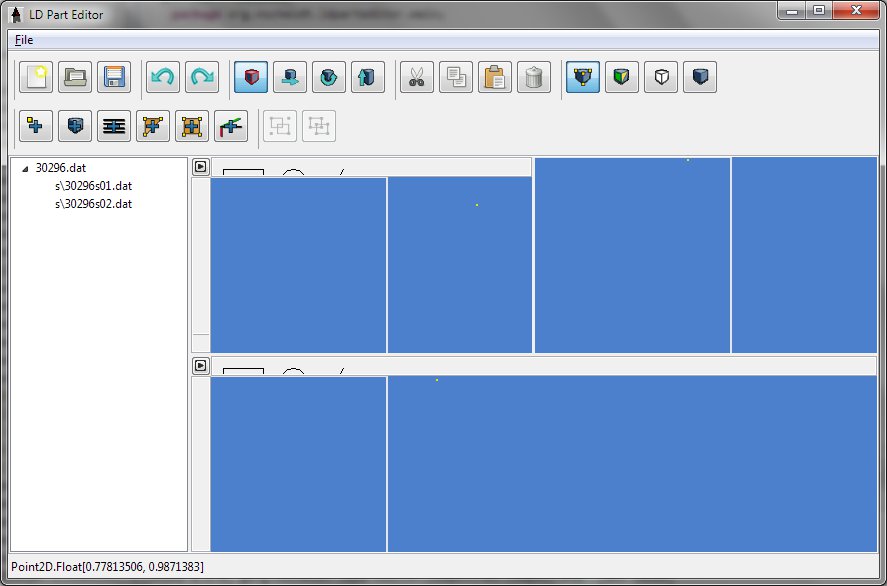Viewport: 887px width, 586px height.
Task: Click the add triangle tool
Action: [x=153, y=126]
